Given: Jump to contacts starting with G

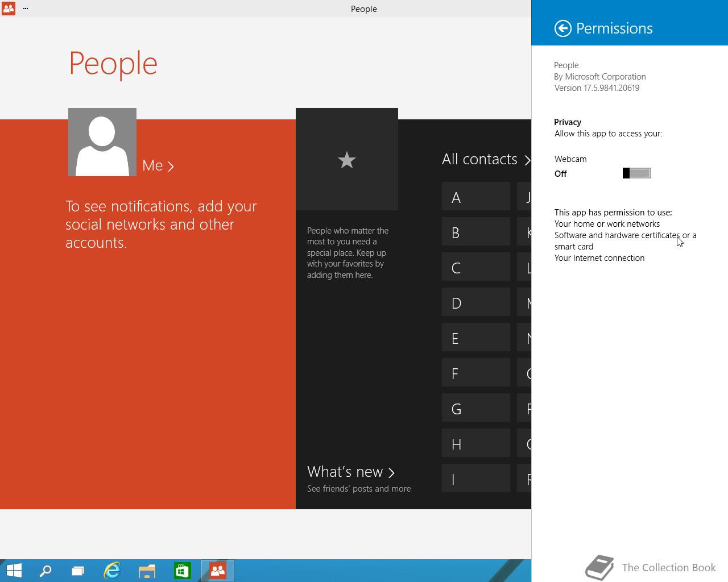Looking at the screenshot, I should coord(476,408).
